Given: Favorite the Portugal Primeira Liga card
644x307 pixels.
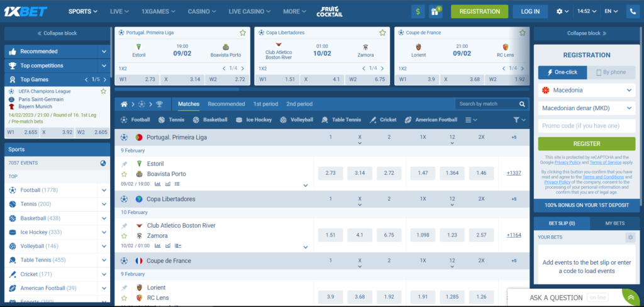Looking at the screenshot, I should 243,33.
